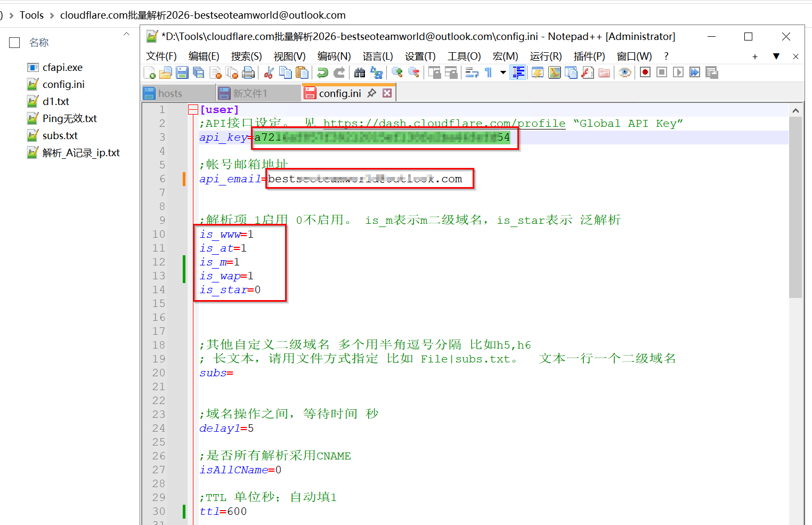812x525 pixels.
Task: Copy selection using toolbar icon
Action: point(286,72)
